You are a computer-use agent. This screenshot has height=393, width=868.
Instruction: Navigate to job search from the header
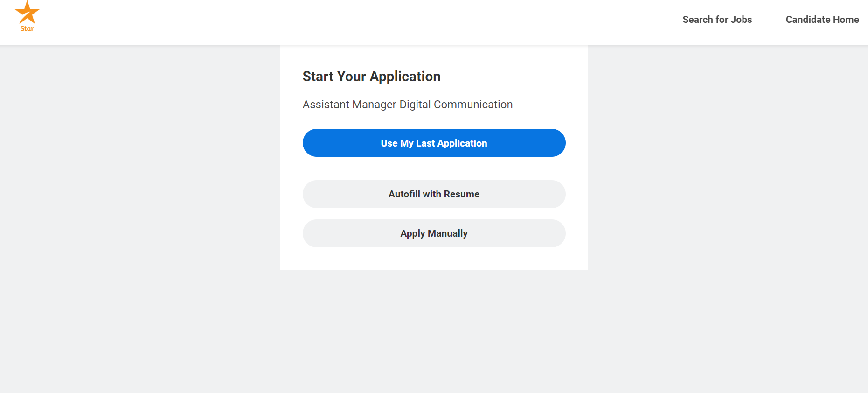pyautogui.click(x=717, y=20)
